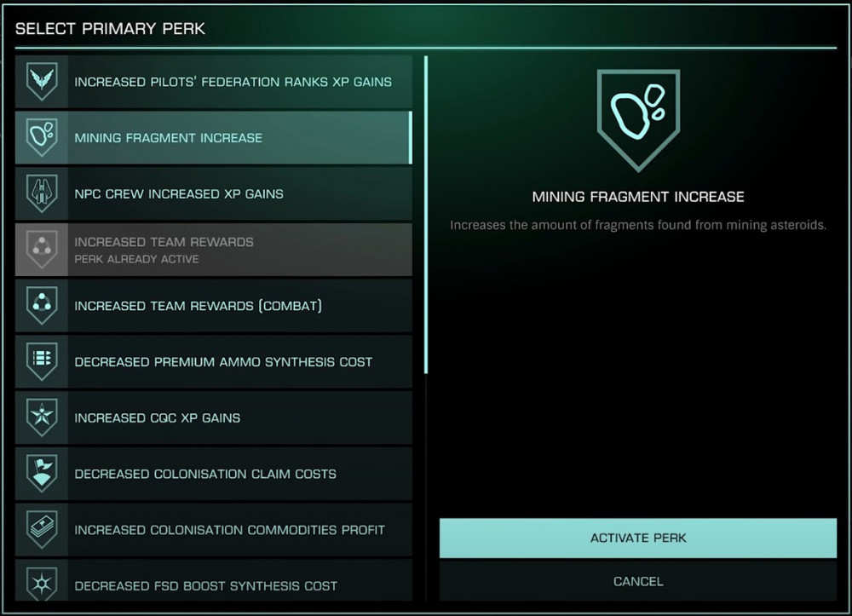Click the perk list vertical scrollbar
The height and width of the screenshot is (616, 852).
[425, 213]
